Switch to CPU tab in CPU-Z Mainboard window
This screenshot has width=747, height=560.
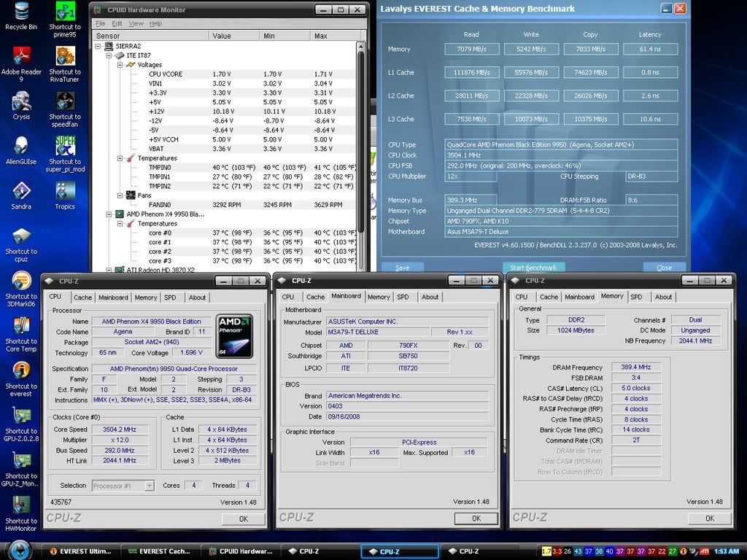[x=287, y=297]
